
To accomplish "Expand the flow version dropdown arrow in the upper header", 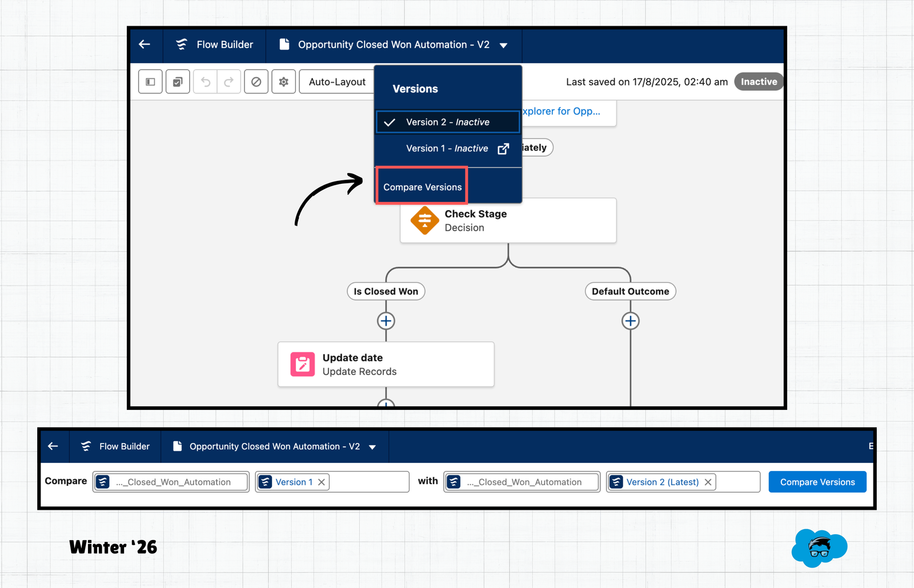I will click(503, 45).
